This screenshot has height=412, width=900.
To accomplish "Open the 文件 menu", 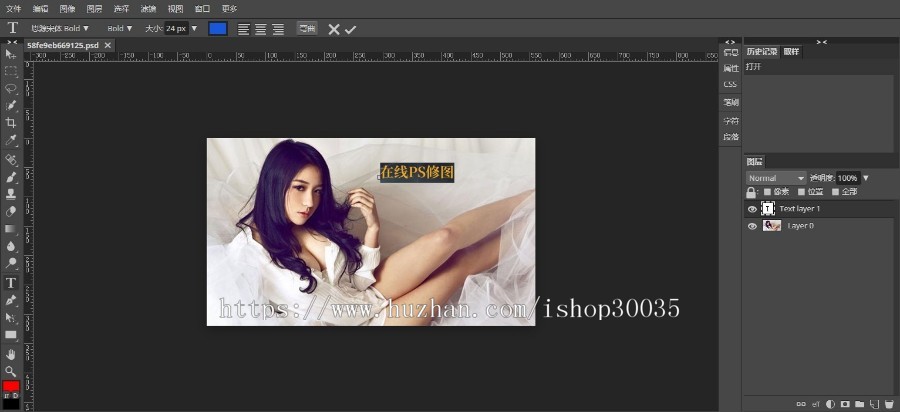I will point(14,8).
